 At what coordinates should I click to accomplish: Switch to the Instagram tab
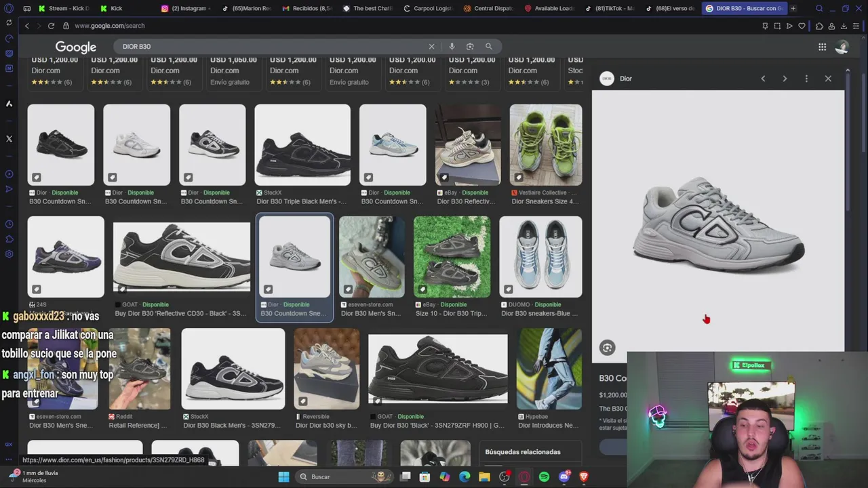tap(184, 9)
